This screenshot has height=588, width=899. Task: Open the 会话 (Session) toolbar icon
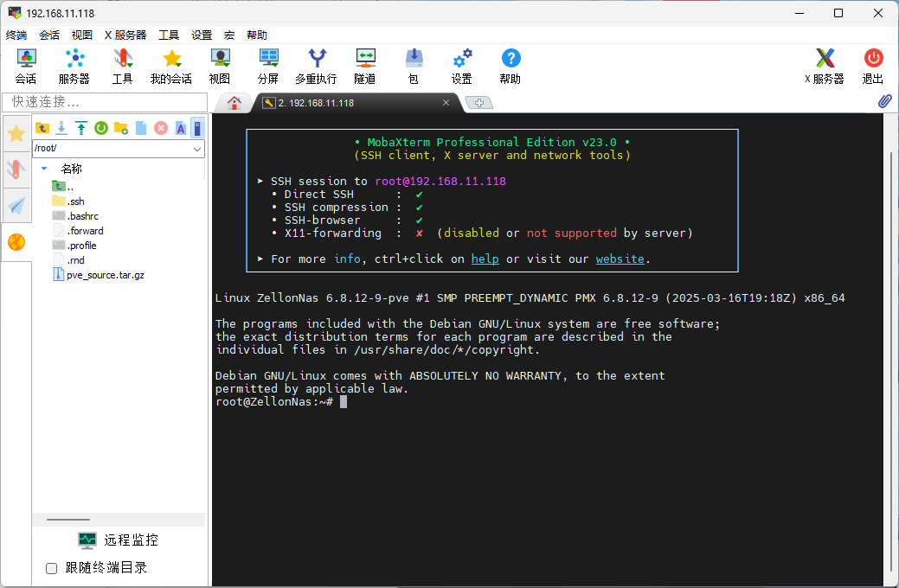tap(26, 66)
